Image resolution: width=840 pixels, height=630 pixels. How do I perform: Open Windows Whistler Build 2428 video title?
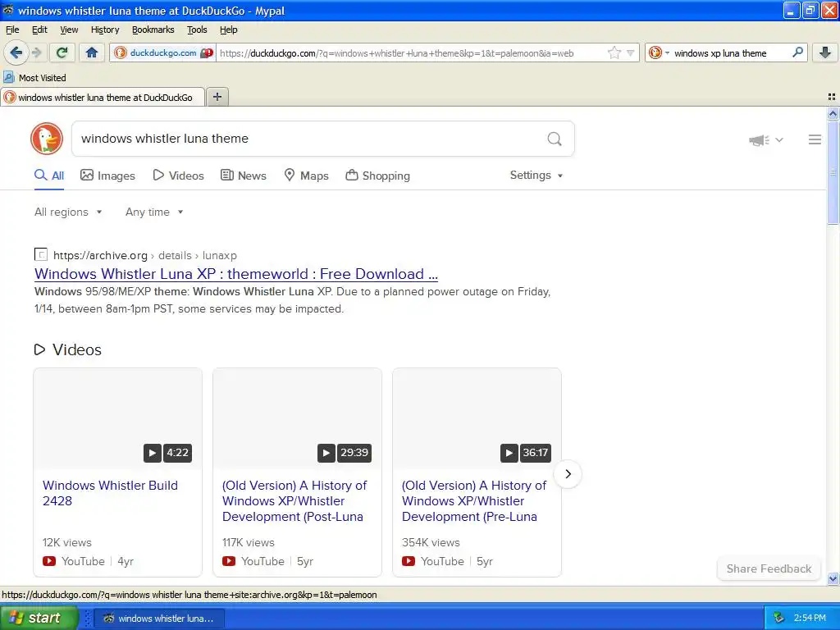(x=111, y=493)
